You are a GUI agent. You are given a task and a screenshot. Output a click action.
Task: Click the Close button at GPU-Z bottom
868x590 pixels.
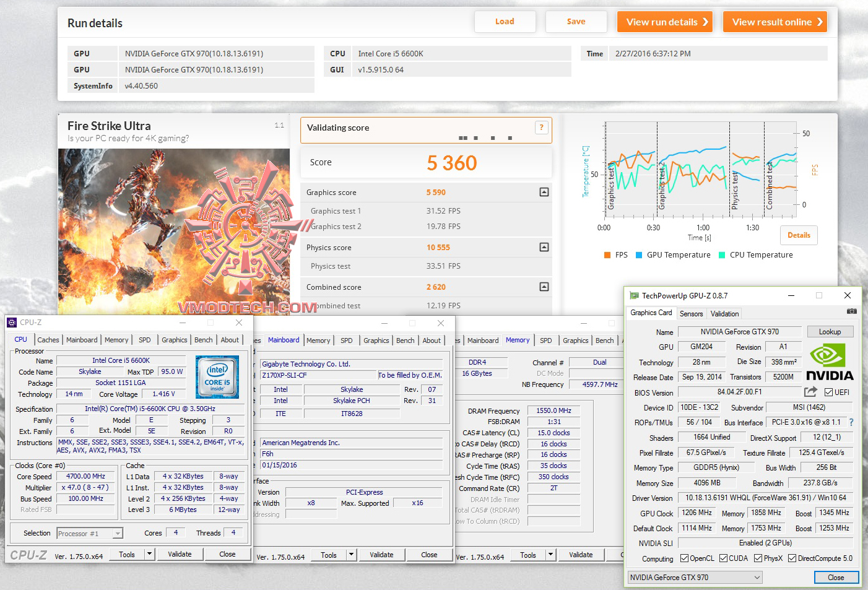tap(836, 578)
